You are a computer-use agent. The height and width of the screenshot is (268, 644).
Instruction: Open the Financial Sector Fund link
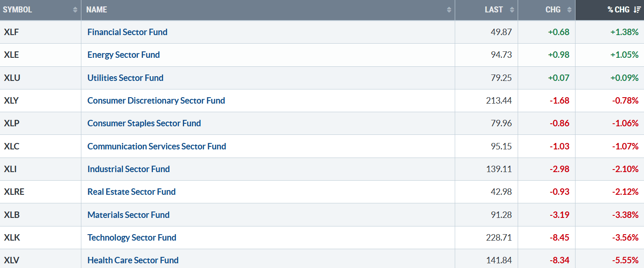(x=128, y=32)
